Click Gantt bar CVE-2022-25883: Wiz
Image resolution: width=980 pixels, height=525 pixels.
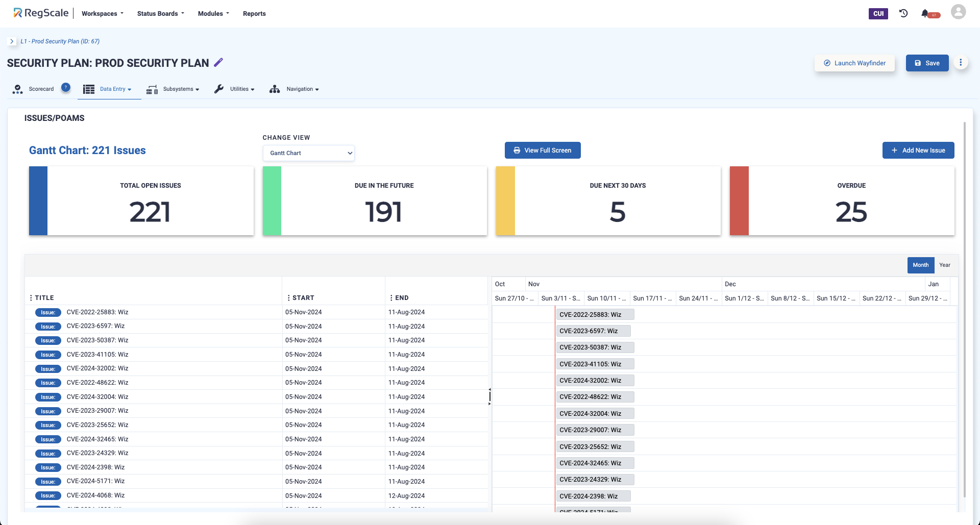pos(595,315)
